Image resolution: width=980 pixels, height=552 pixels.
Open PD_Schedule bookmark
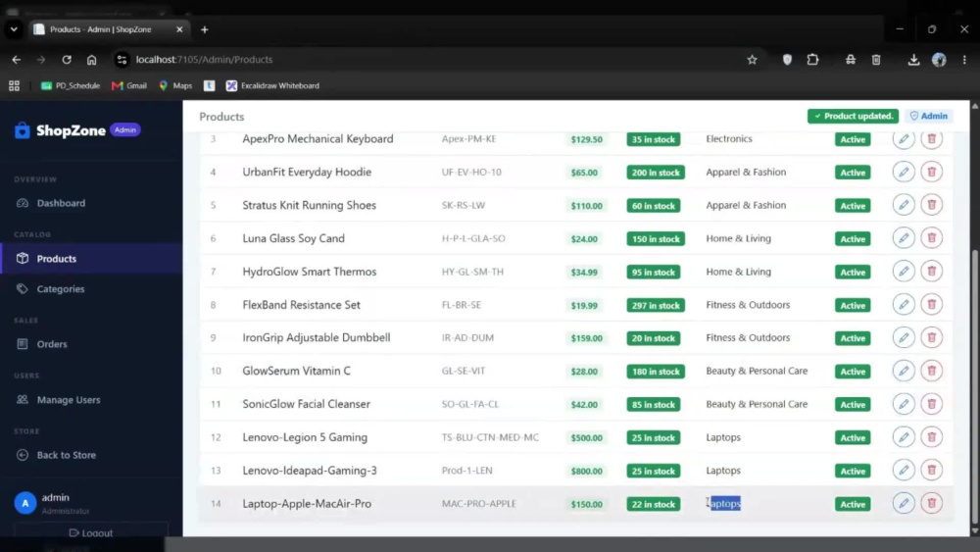point(70,85)
